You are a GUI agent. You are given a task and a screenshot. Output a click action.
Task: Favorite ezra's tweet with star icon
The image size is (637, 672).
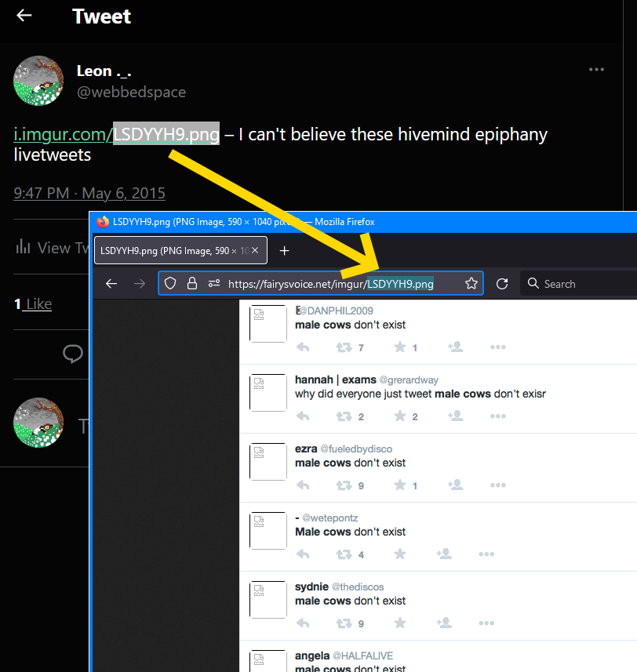[x=400, y=485]
